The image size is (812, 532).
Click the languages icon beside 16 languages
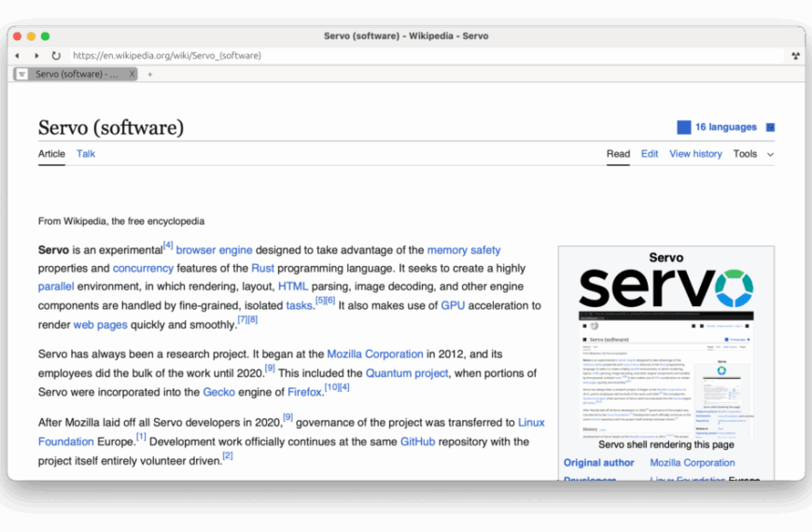tap(683, 127)
